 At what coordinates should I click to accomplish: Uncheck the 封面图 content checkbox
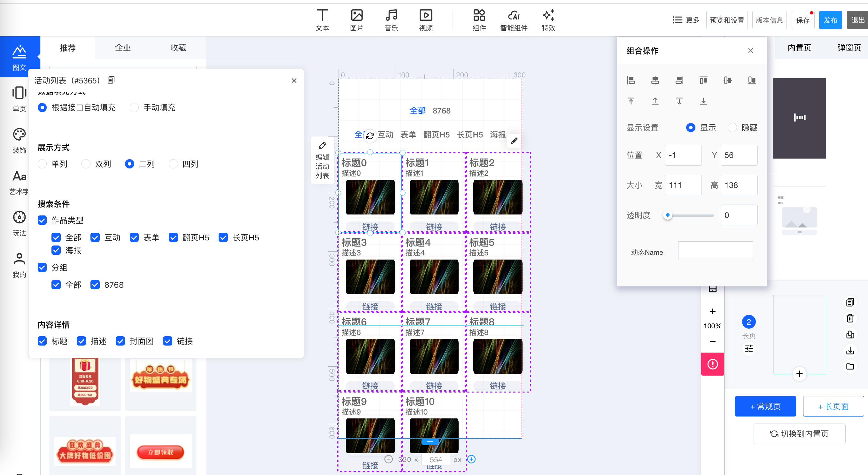(x=120, y=341)
